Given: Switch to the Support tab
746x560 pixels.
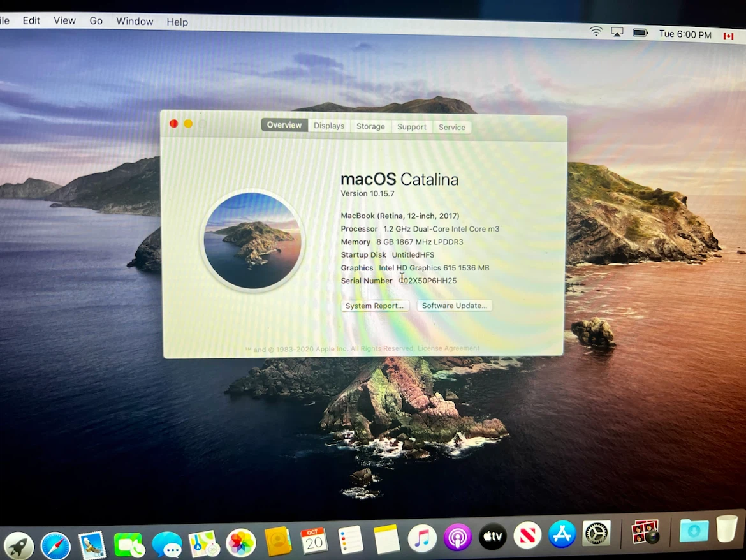Looking at the screenshot, I should pyautogui.click(x=411, y=126).
